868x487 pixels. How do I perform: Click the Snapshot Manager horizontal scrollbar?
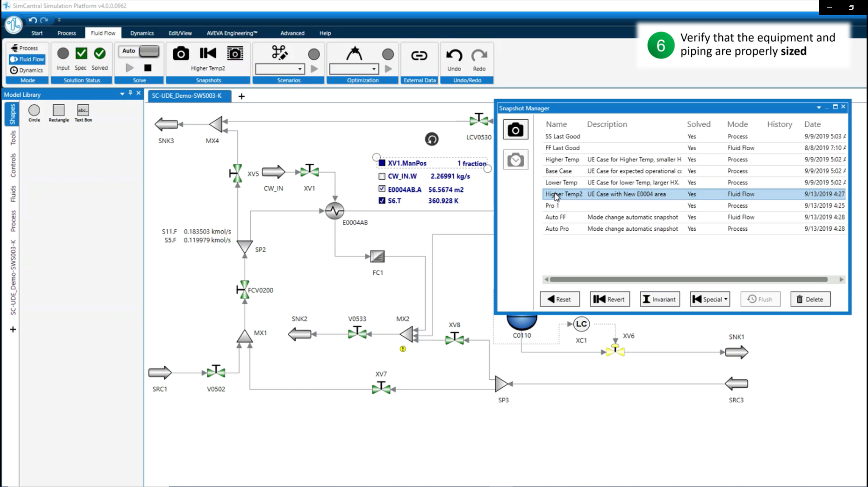tap(688, 280)
